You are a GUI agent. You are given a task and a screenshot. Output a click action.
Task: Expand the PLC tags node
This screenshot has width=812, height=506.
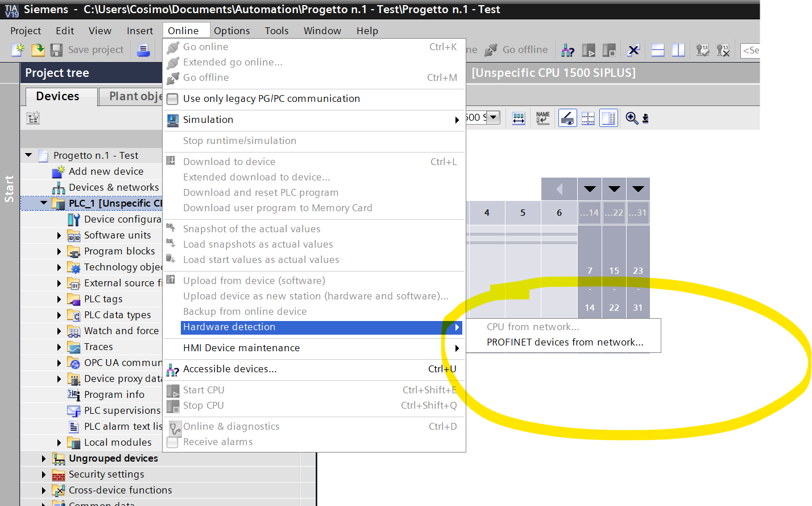(x=59, y=299)
